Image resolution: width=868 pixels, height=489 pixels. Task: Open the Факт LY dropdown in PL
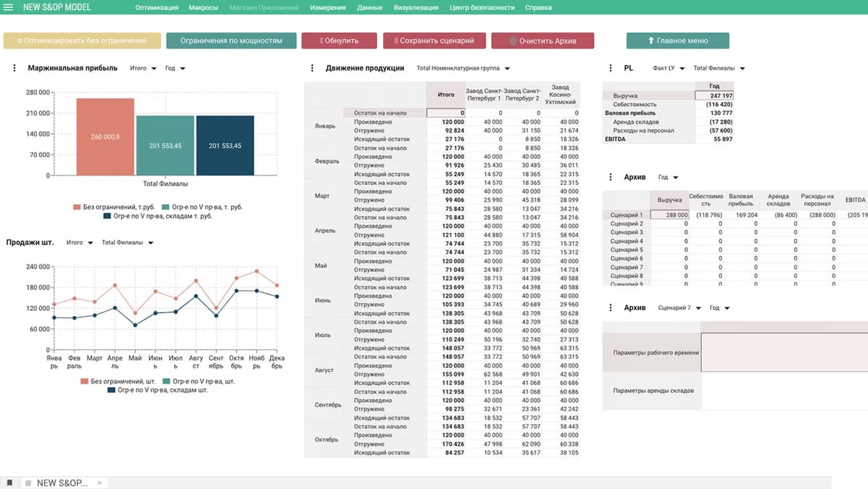[668, 68]
